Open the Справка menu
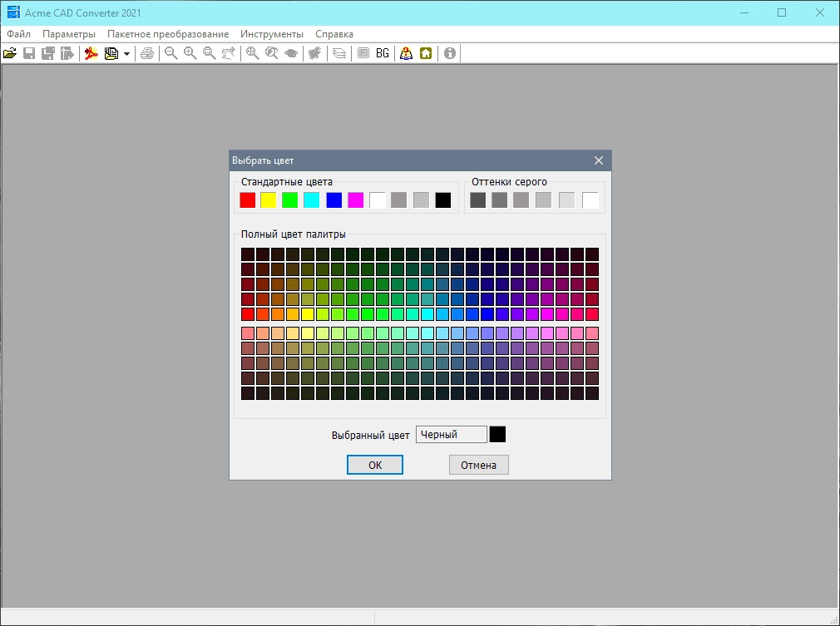This screenshot has width=840, height=626. click(334, 34)
